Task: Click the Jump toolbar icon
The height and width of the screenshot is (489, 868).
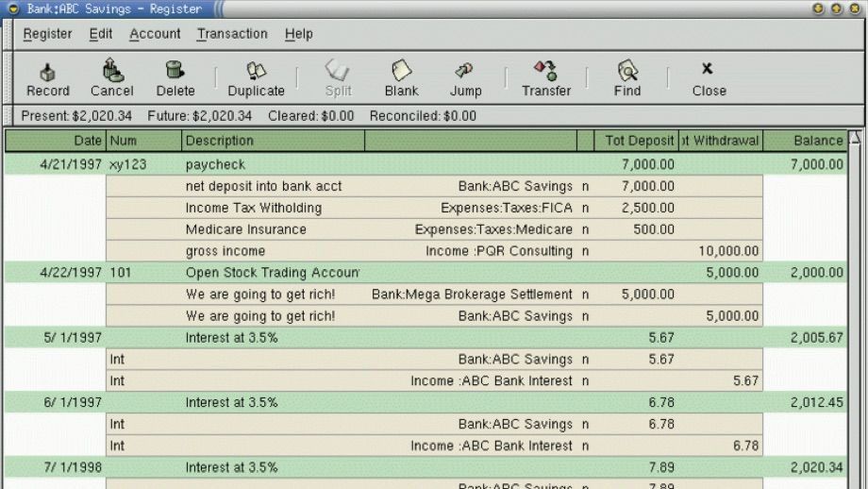Action: point(465,79)
